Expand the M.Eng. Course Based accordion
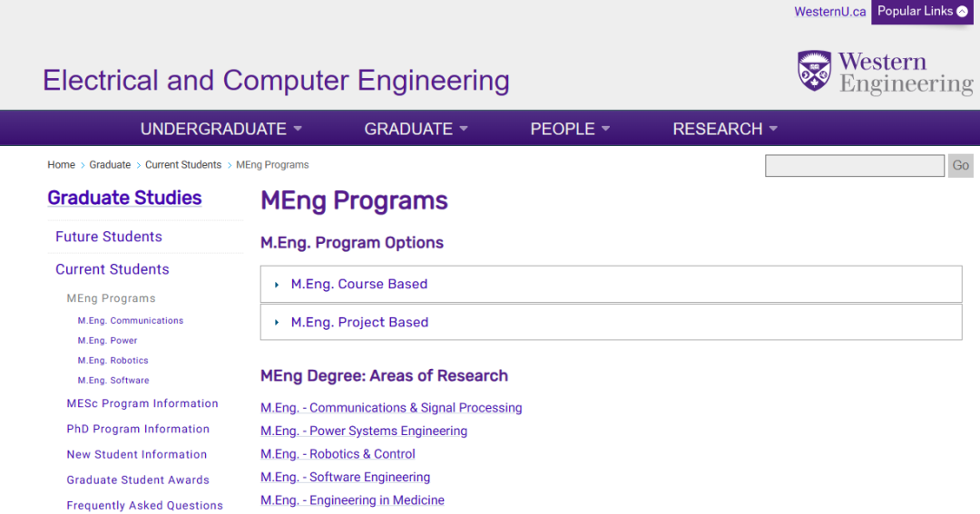The image size is (980, 514). click(611, 284)
